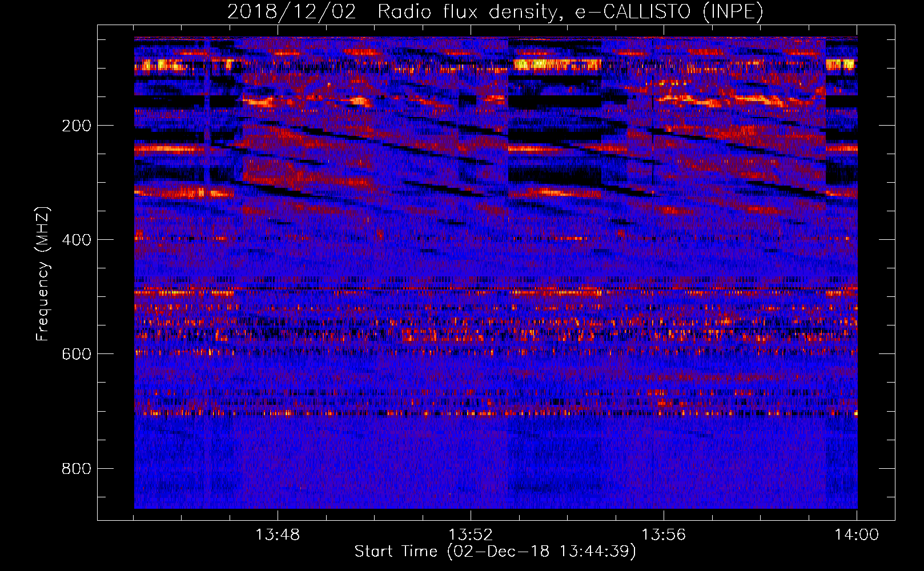Click the 14:00 time tick label
924x571 pixels.
[857, 535]
